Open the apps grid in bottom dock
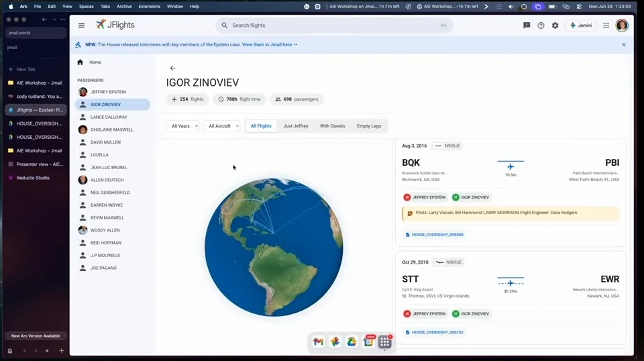 [x=385, y=342]
